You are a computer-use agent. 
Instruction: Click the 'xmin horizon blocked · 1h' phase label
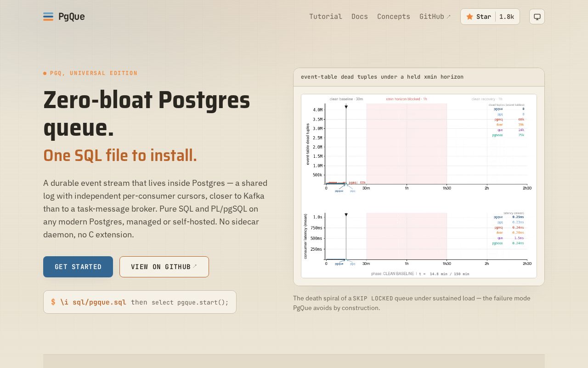407,99
